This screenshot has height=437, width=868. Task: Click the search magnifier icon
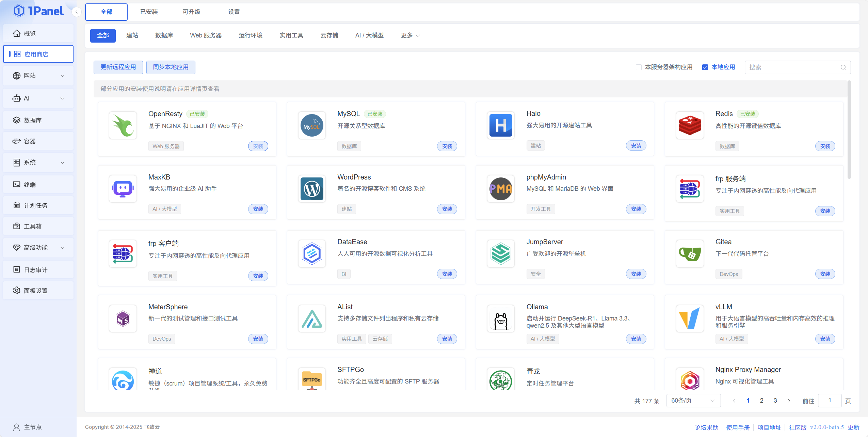coord(843,67)
